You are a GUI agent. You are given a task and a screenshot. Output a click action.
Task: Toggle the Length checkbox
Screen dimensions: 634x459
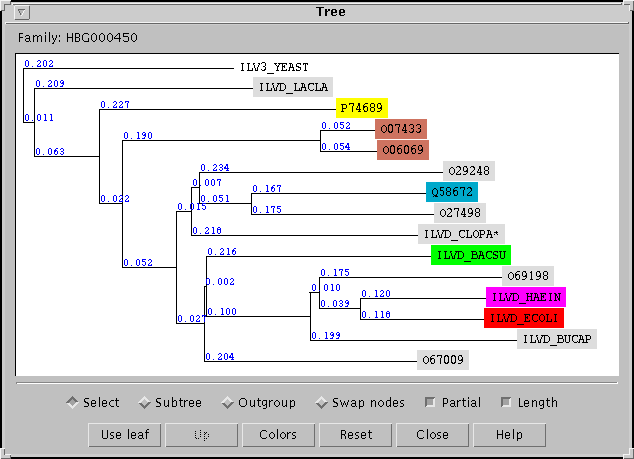pyautogui.click(x=506, y=403)
